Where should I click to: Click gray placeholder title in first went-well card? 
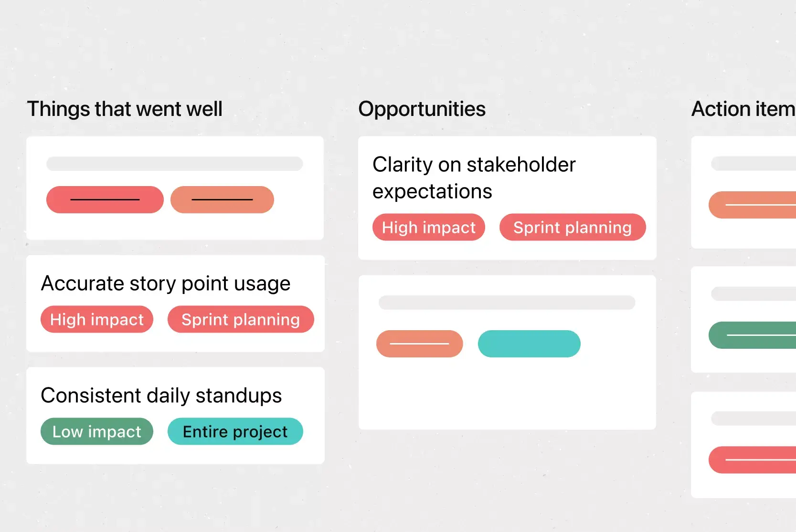[x=174, y=164]
